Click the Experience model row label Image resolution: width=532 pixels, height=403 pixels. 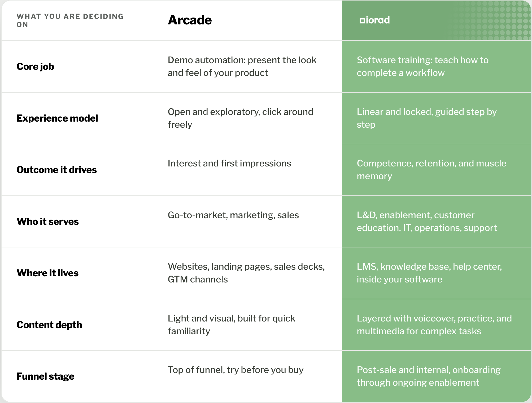pos(57,118)
